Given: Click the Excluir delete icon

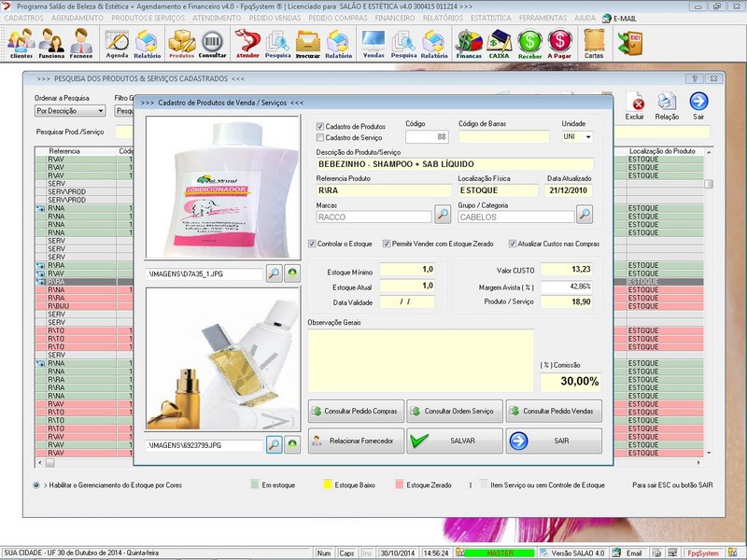Looking at the screenshot, I should coord(635,105).
